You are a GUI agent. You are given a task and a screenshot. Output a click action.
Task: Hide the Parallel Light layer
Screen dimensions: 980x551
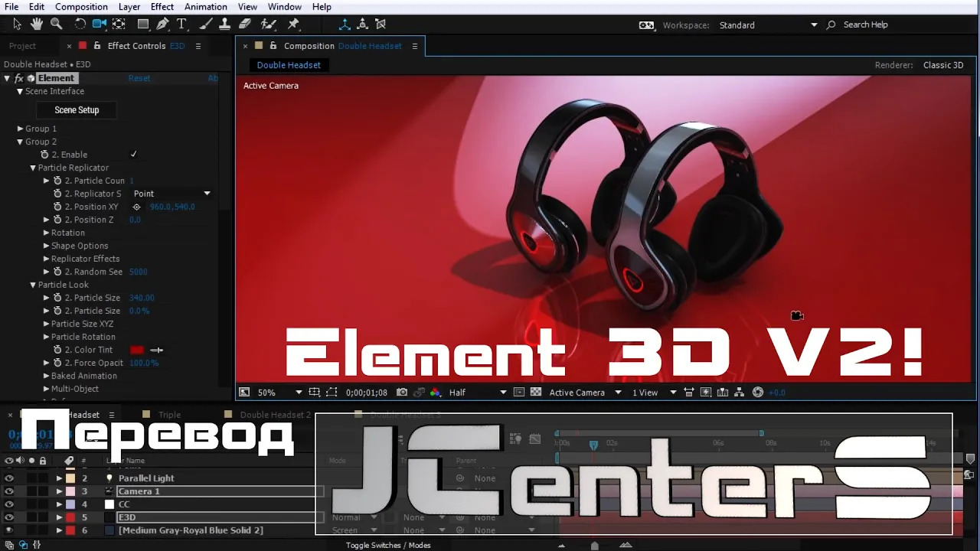coord(9,478)
